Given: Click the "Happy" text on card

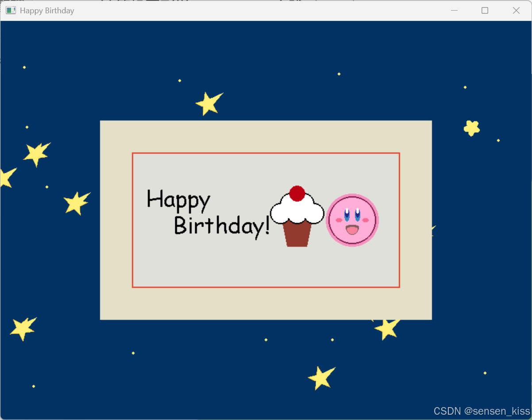Looking at the screenshot, I should (178, 201).
